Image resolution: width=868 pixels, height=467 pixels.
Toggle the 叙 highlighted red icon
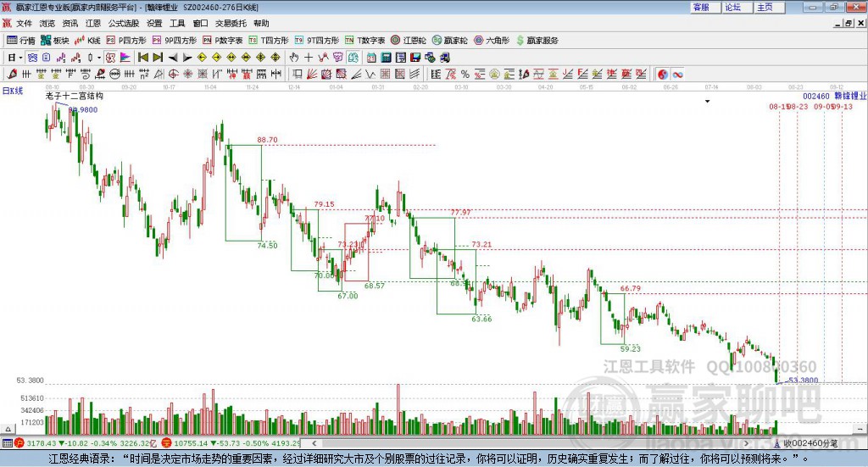(x=111, y=58)
